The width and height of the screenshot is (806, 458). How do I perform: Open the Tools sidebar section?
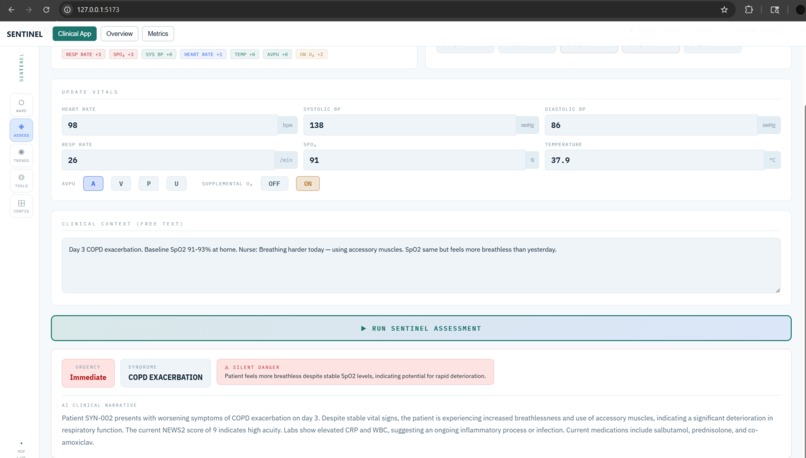coord(21,180)
